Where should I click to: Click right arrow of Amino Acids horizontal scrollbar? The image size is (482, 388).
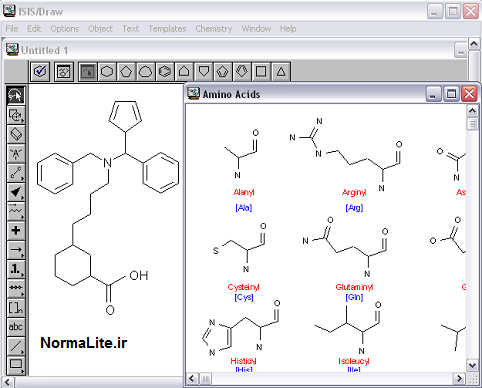point(459,379)
